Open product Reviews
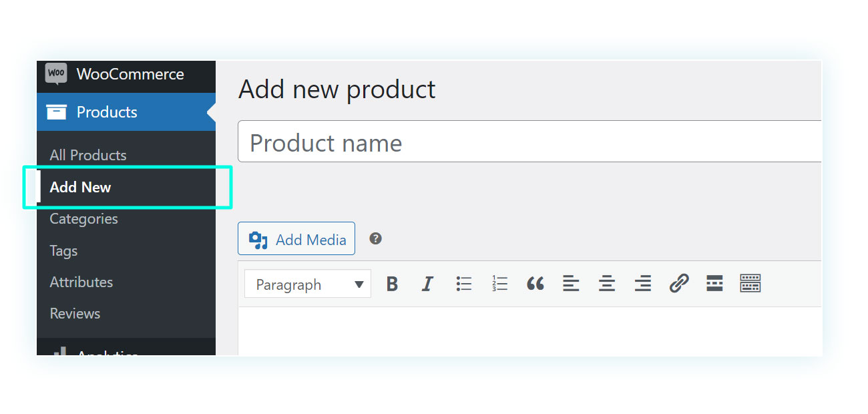 tap(75, 314)
